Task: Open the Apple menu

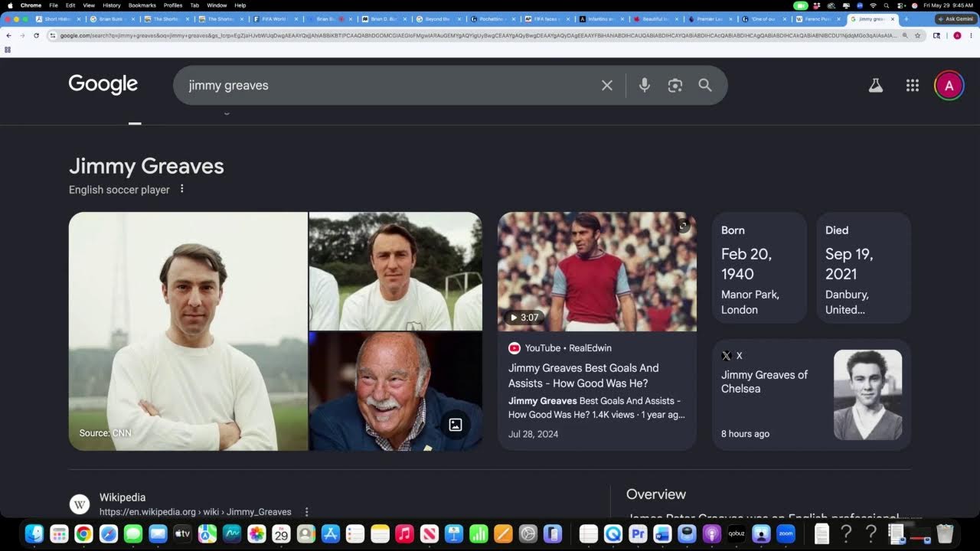Action: pos(10,5)
